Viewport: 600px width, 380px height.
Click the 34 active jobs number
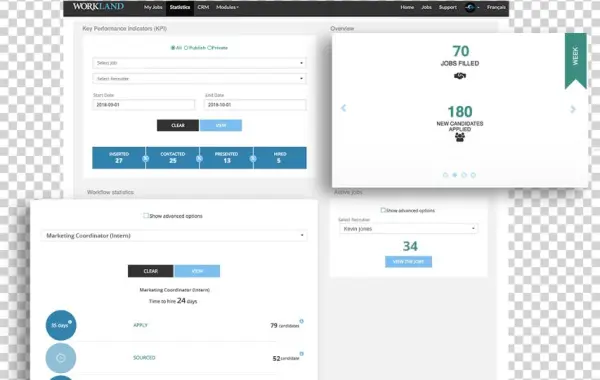coord(410,246)
